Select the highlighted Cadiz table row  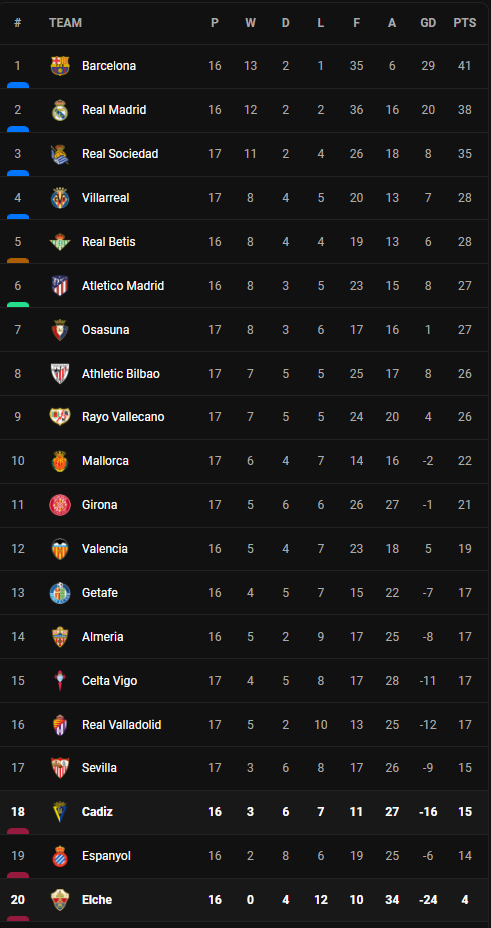[x=244, y=812]
